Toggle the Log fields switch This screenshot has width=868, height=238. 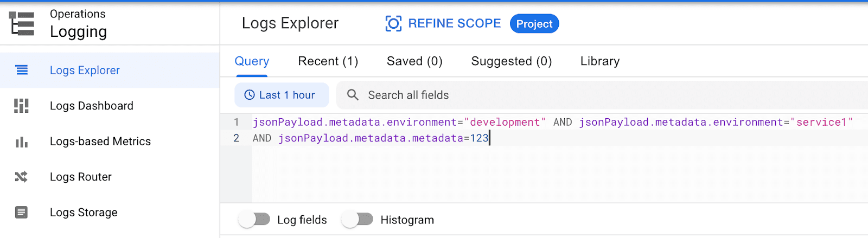[254, 219]
